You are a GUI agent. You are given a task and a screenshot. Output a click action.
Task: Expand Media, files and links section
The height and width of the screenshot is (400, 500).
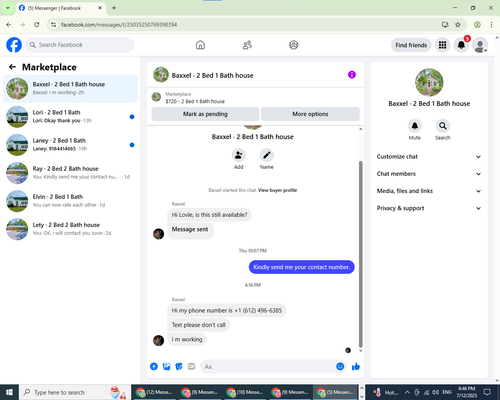click(429, 191)
